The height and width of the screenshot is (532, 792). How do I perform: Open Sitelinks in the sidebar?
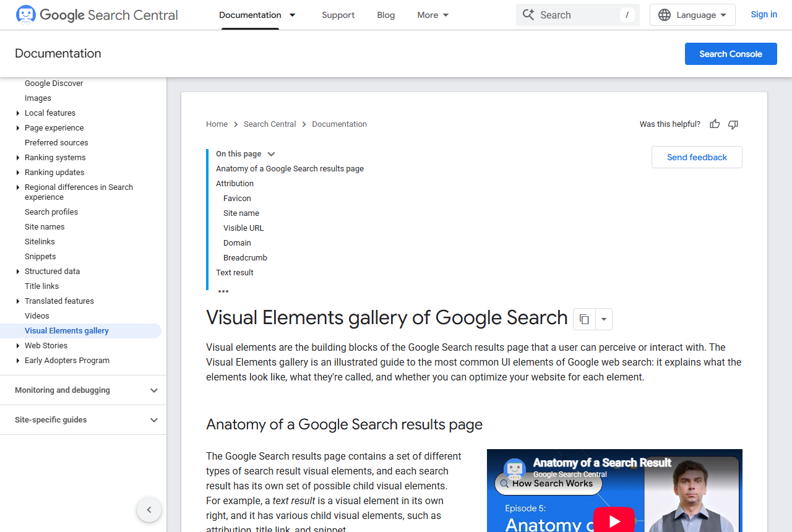[40, 242]
